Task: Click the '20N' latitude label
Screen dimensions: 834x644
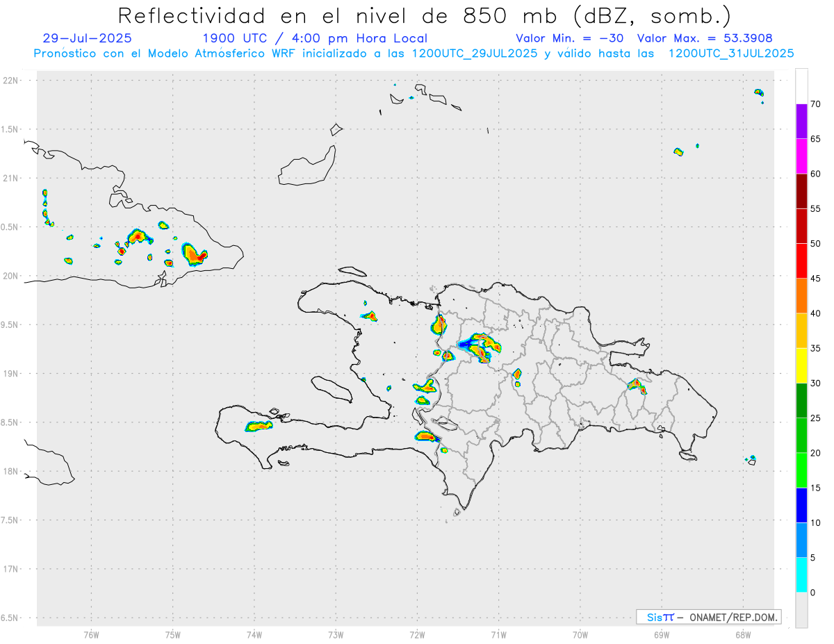Action: pos(12,276)
